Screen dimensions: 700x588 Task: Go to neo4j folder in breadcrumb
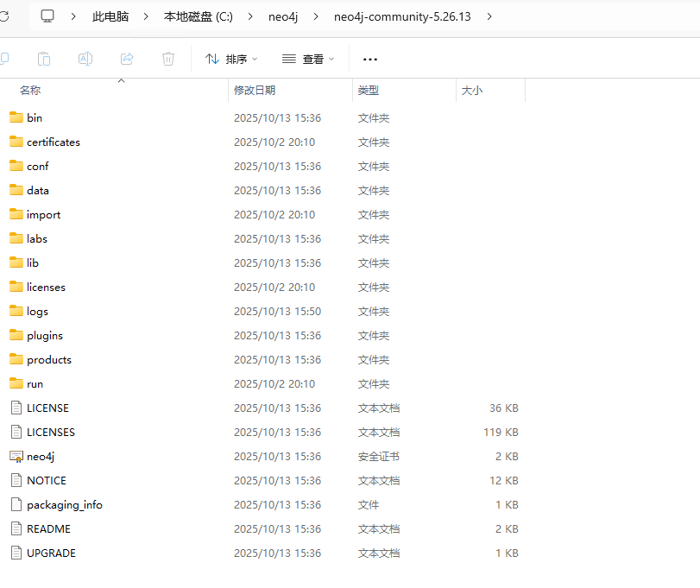[x=283, y=16]
